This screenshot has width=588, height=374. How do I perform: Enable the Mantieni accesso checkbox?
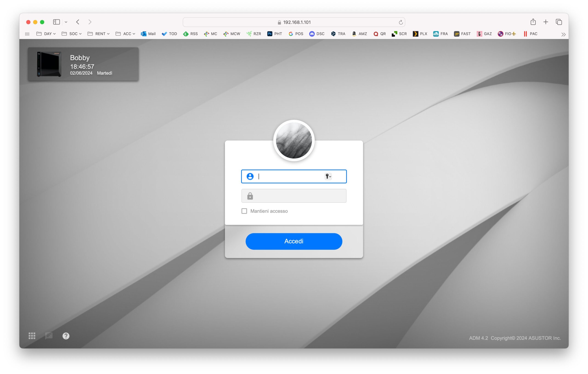click(x=244, y=211)
